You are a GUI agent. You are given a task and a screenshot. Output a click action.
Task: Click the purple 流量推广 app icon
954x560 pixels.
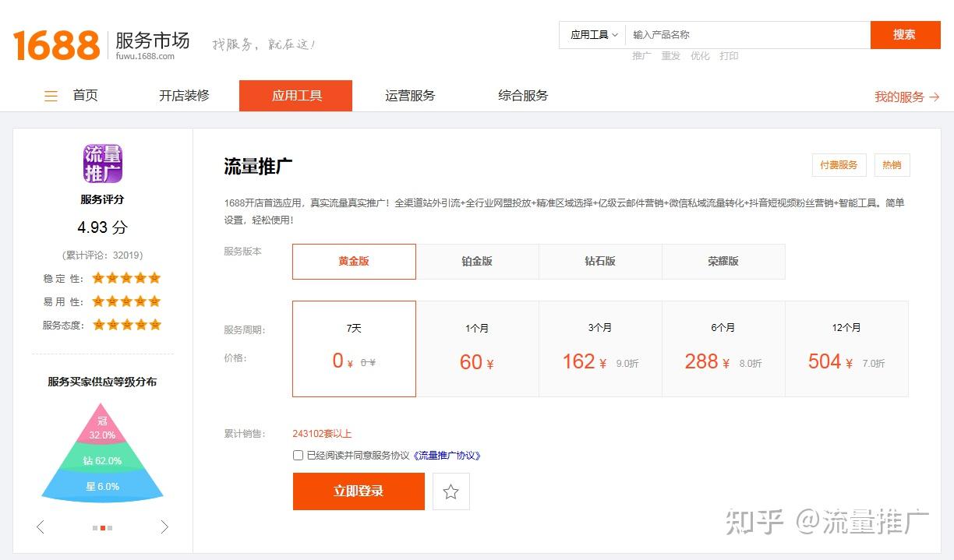tap(102, 162)
